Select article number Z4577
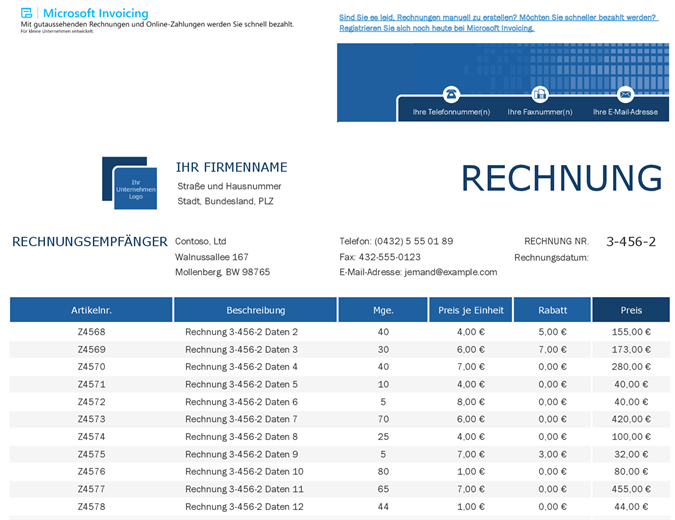This screenshot has height=520, width=675. tap(91, 489)
